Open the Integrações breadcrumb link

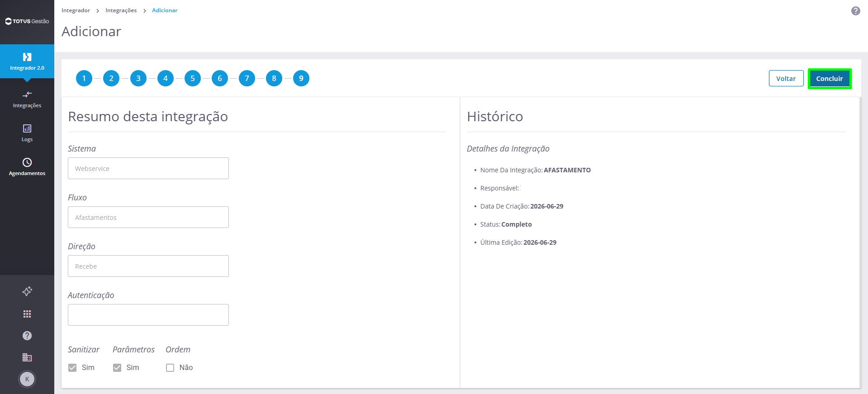click(x=121, y=10)
